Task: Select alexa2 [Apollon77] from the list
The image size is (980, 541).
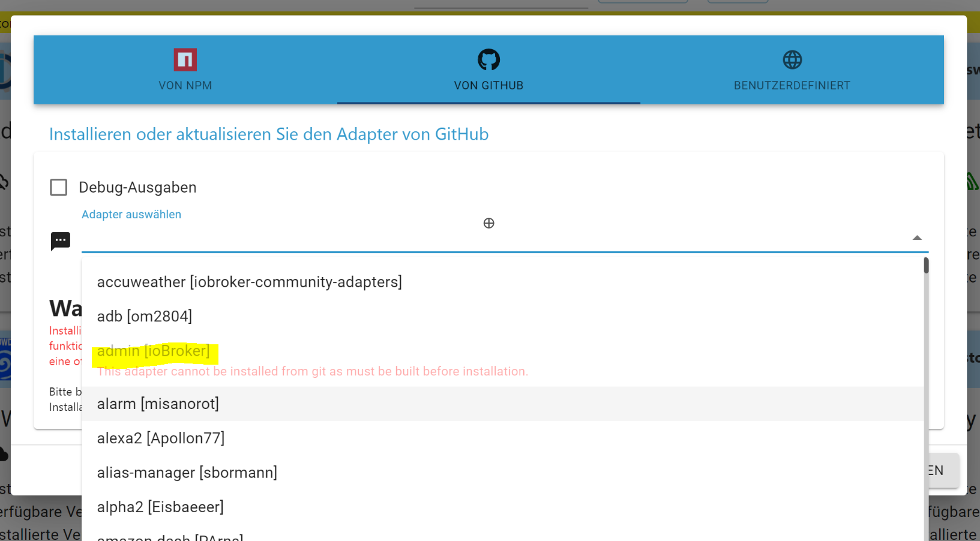Action: pos(161,438)
